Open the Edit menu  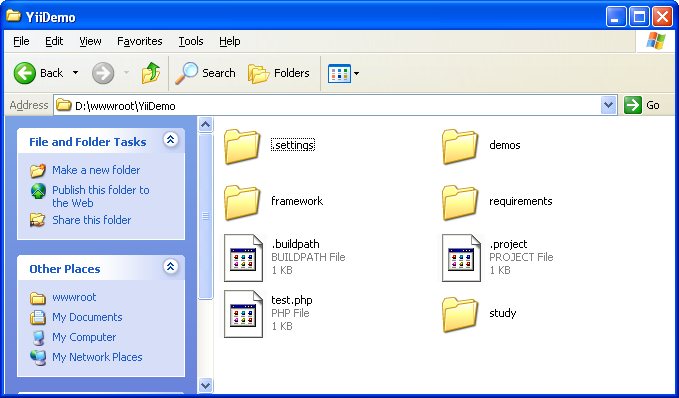[x=54, y=41]
